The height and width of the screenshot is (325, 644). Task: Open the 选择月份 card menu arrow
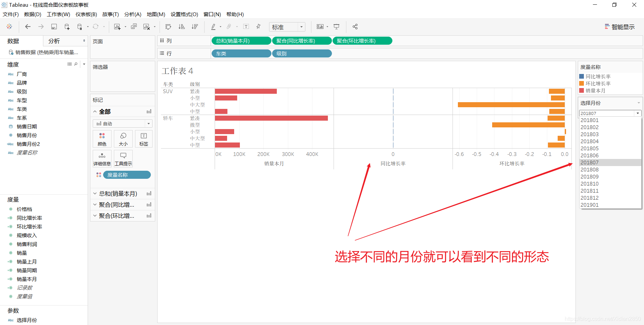pos(639,103)
